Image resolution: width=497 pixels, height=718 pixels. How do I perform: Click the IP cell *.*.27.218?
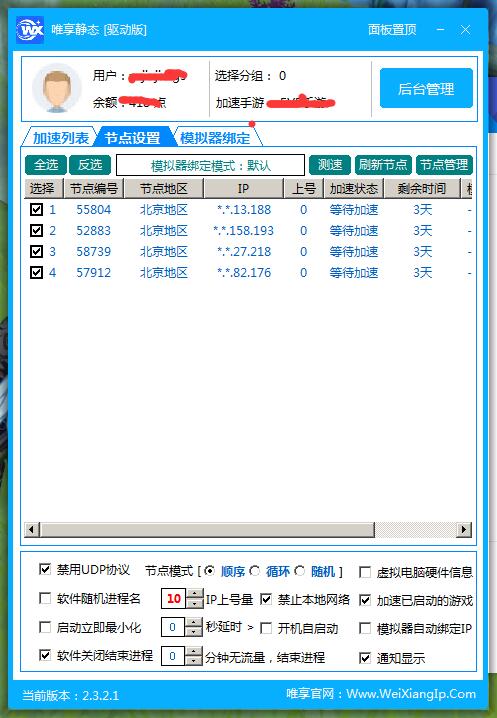click(244, 252)
